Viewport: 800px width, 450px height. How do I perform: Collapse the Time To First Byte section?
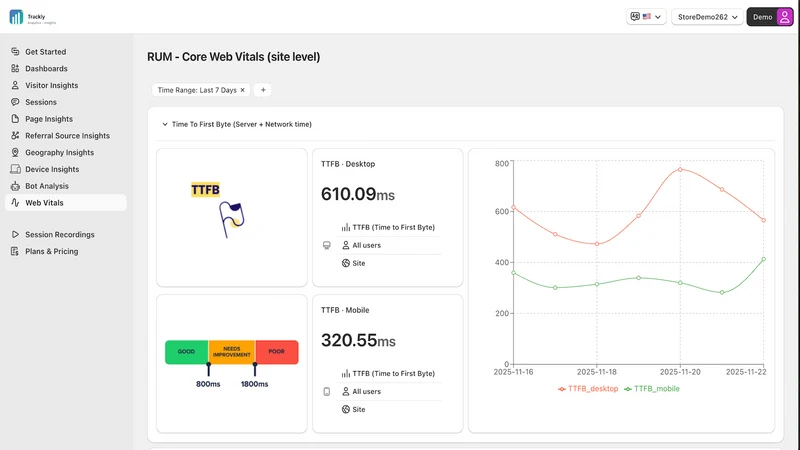165,124
